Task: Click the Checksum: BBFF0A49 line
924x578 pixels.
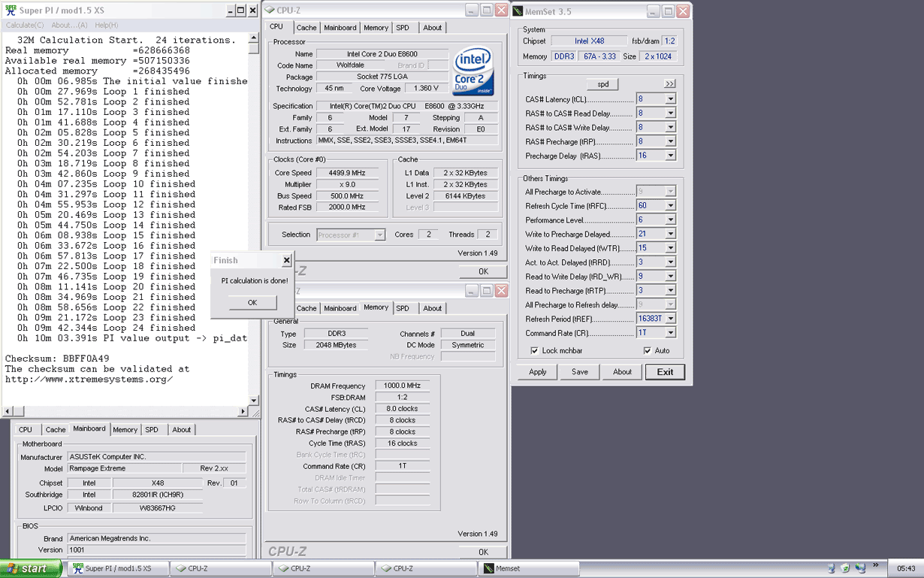Action: tap(57, 359)
